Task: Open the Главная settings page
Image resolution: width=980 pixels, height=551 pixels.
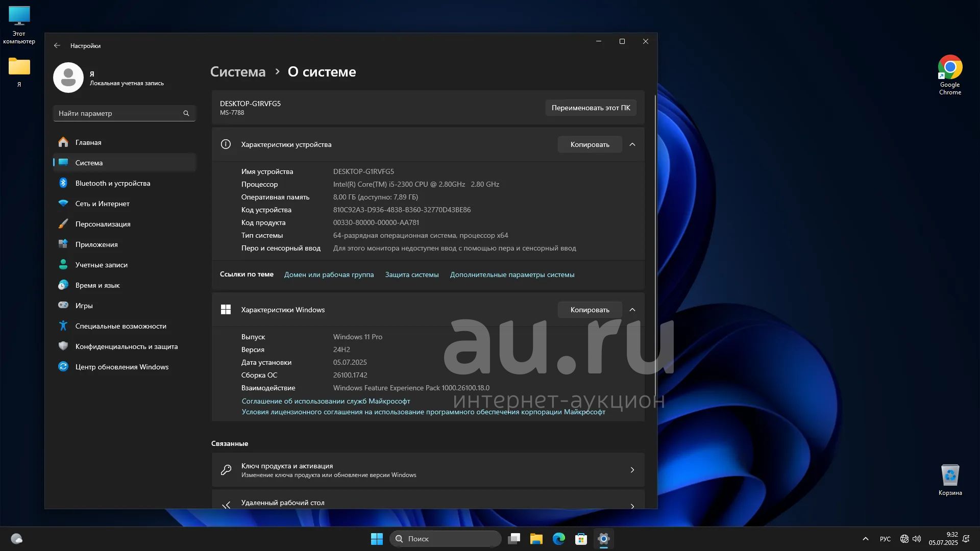Action: [x=125, y=142]
